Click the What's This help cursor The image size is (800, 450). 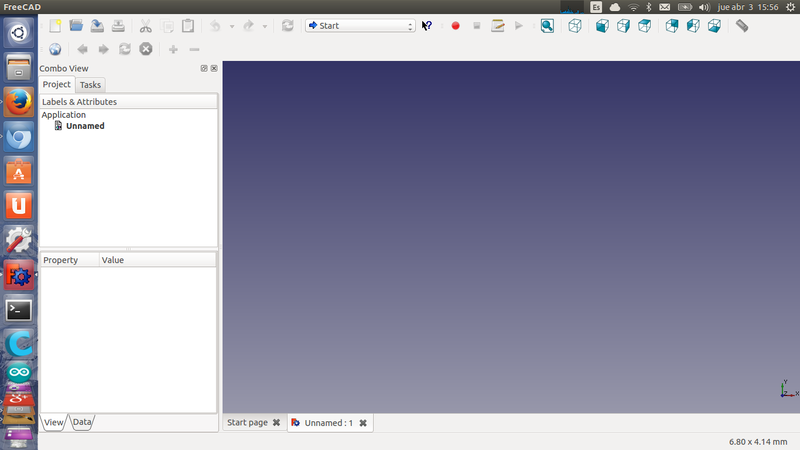pyautogui.click(x=427, y=26)
